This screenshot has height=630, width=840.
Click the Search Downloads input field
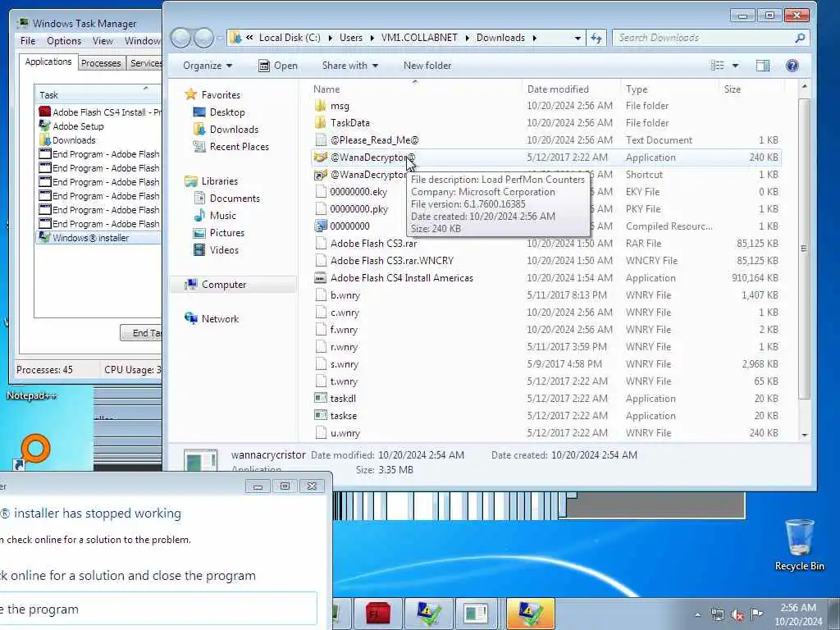(x=703, y=38)
